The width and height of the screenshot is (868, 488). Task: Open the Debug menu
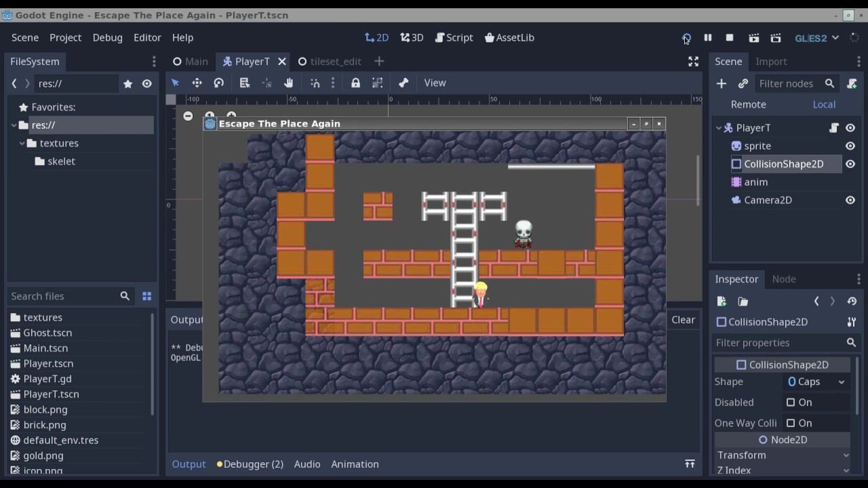pos(107,38)
